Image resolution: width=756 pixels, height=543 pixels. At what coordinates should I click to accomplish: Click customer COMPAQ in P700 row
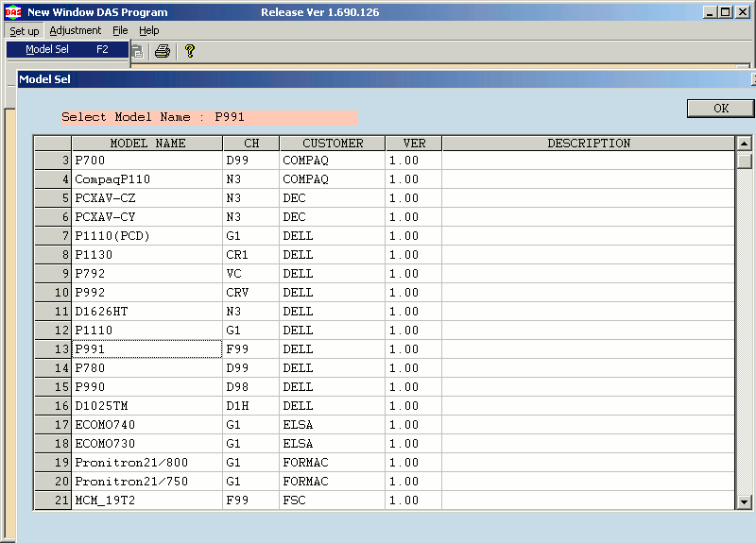tap(333, 161)
